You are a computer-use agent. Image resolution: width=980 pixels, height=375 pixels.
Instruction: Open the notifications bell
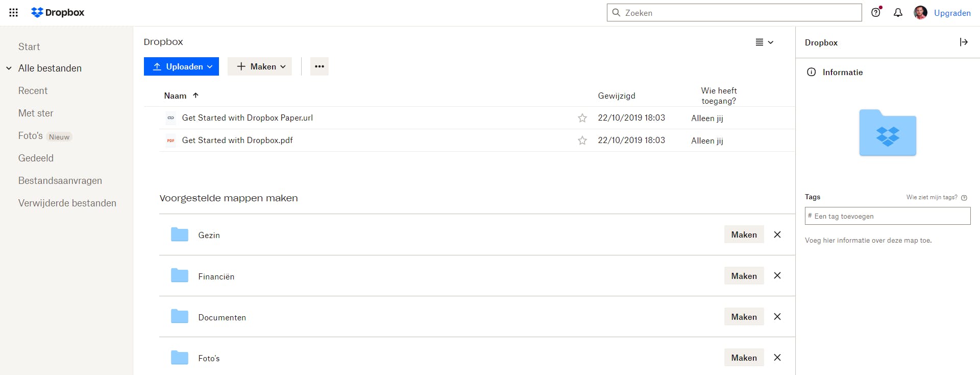[898, 13]
